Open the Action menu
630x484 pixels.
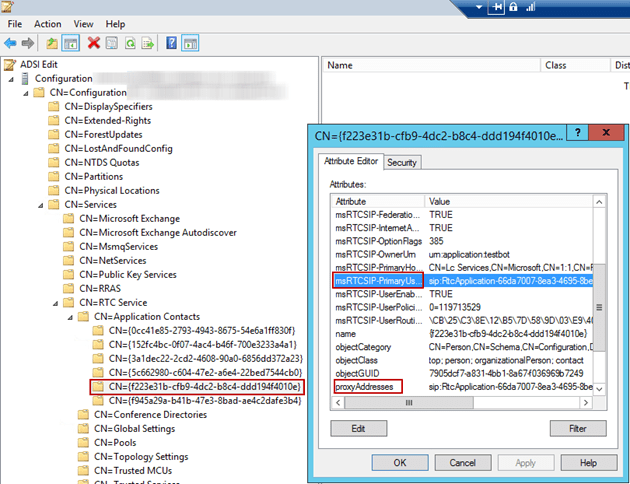coord(47,23)
